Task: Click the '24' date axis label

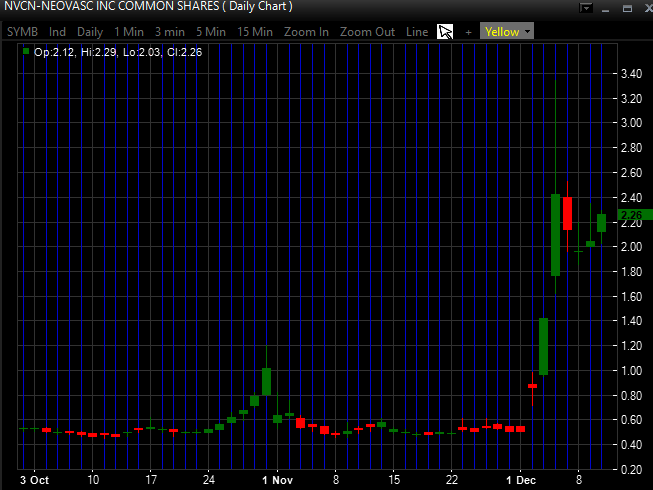Action: (209, 480)
